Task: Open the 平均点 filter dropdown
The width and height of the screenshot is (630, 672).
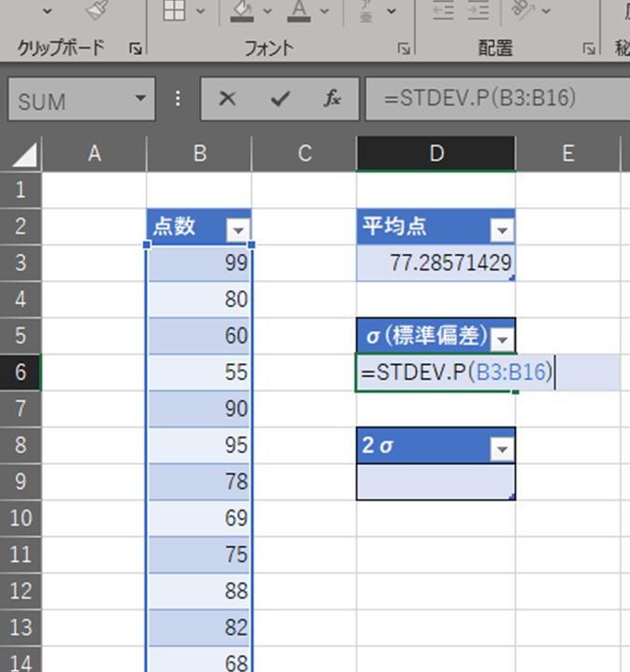Action: point(502,230)
